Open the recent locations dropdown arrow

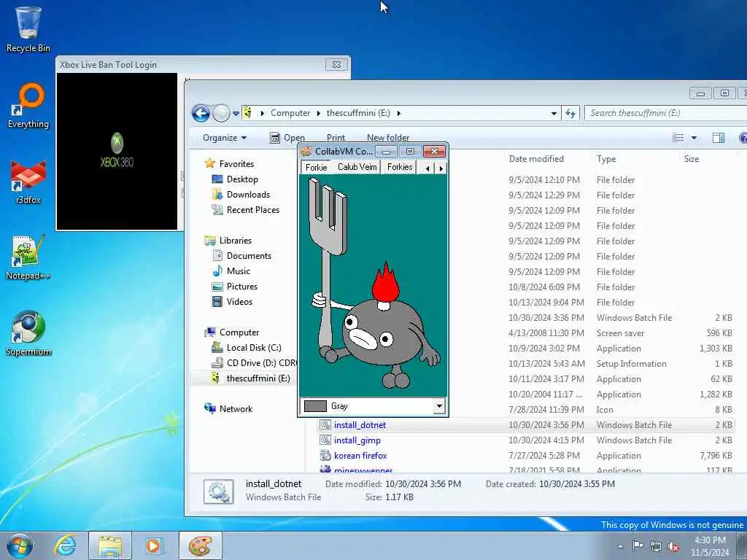click(236, 113)
